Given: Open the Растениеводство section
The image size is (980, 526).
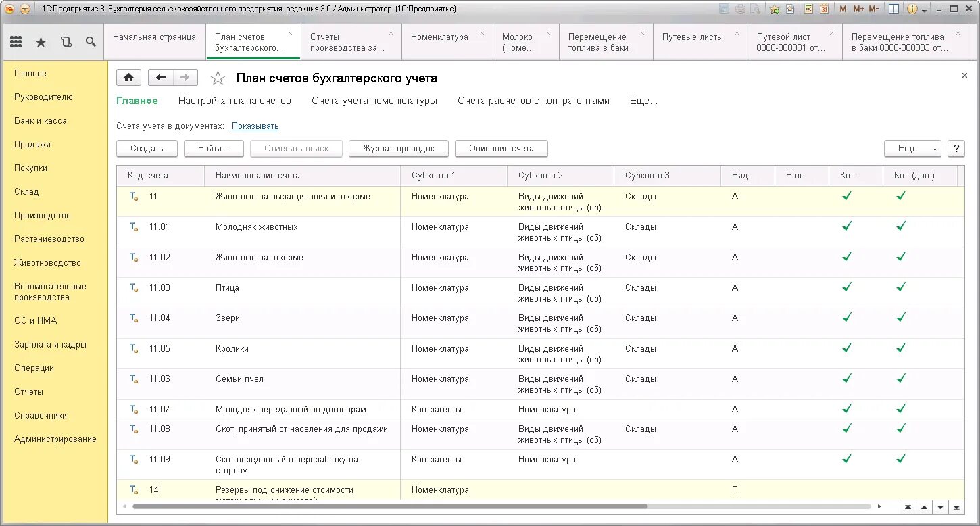Looking at the screenshot, I should 49,239.
